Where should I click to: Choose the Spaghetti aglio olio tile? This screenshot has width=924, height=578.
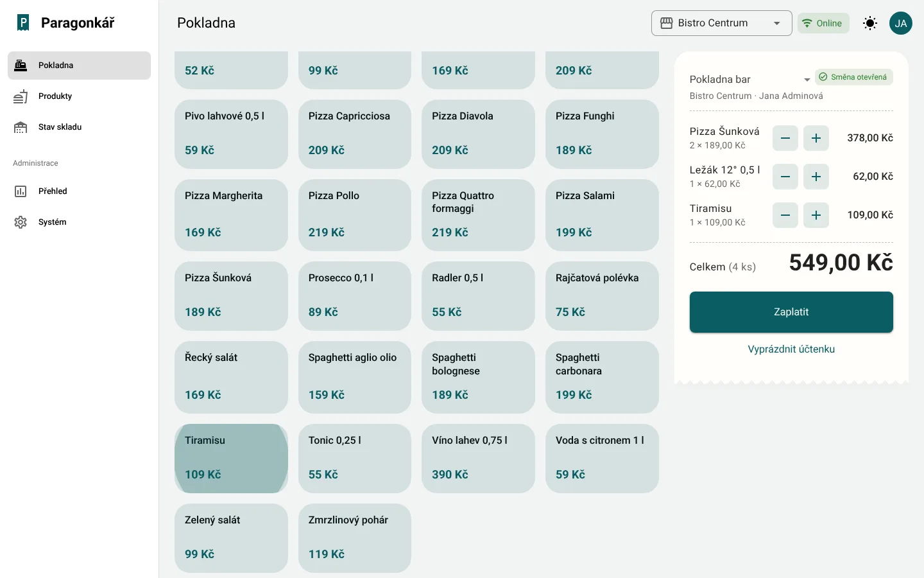[355, 377]
